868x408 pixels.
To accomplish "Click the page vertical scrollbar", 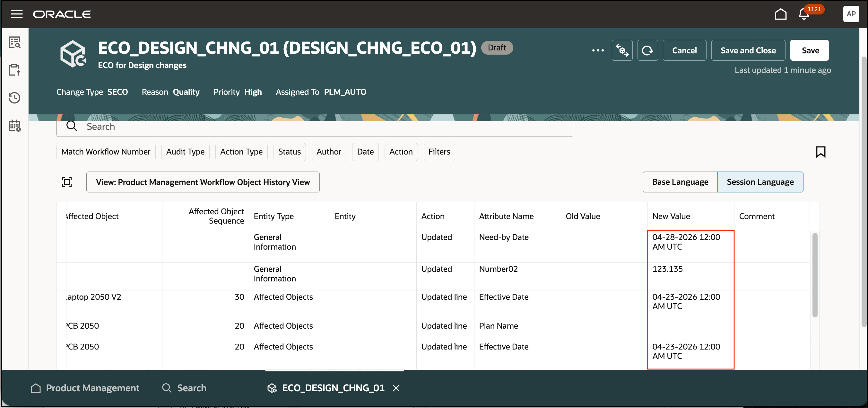I will (864, 192).
